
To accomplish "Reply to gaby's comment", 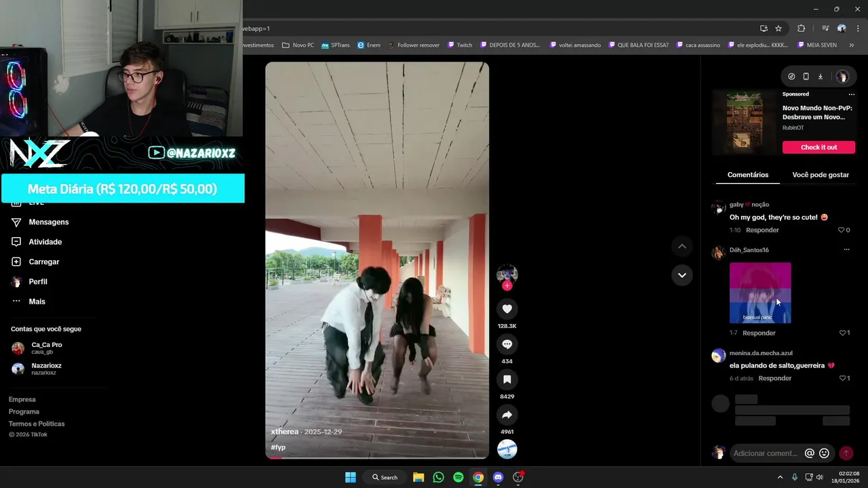I will click(762, 230).
